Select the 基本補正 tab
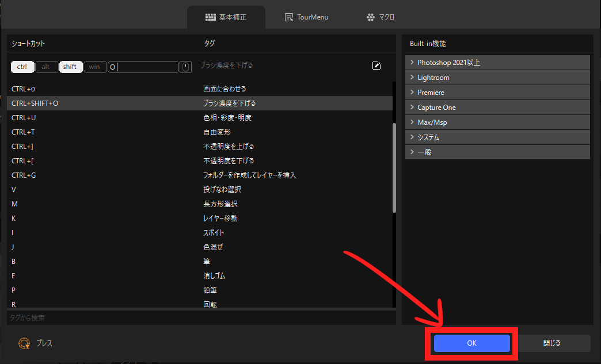The height and width of the screenshot is (364, 601). [226, 17]
